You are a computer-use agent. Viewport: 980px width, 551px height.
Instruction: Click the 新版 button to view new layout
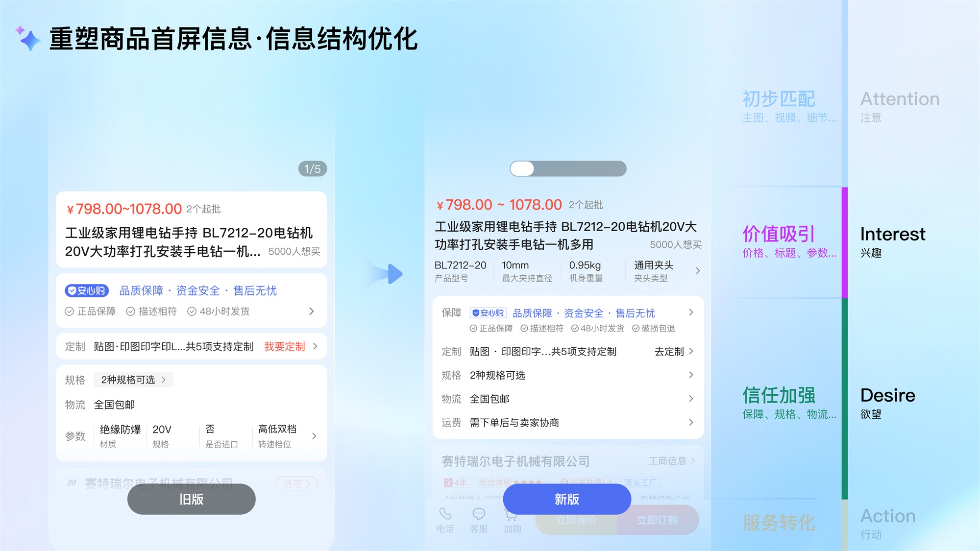[565, 499]
